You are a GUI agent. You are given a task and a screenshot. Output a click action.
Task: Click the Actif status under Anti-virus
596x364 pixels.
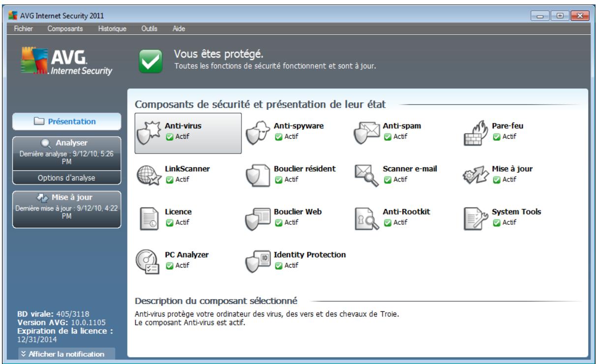[x=177, y=136]
